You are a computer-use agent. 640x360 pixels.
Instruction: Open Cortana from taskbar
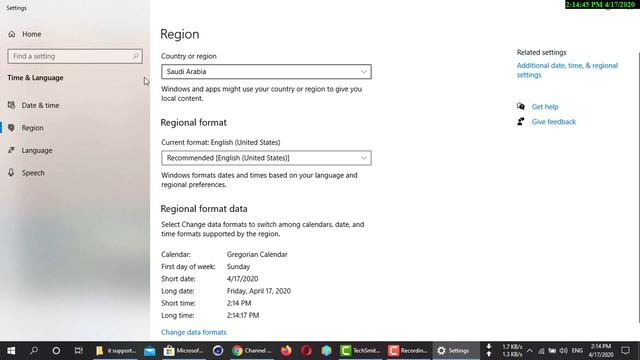(56, 351)
